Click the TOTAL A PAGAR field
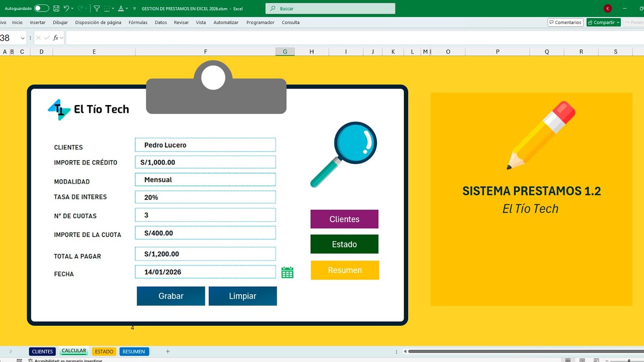 pos(205,254)
